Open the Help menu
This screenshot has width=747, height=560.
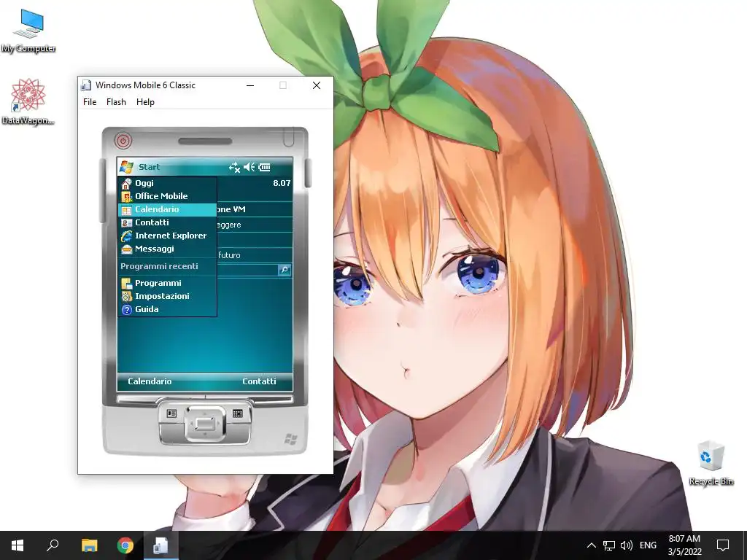click(x=145, y=102)
